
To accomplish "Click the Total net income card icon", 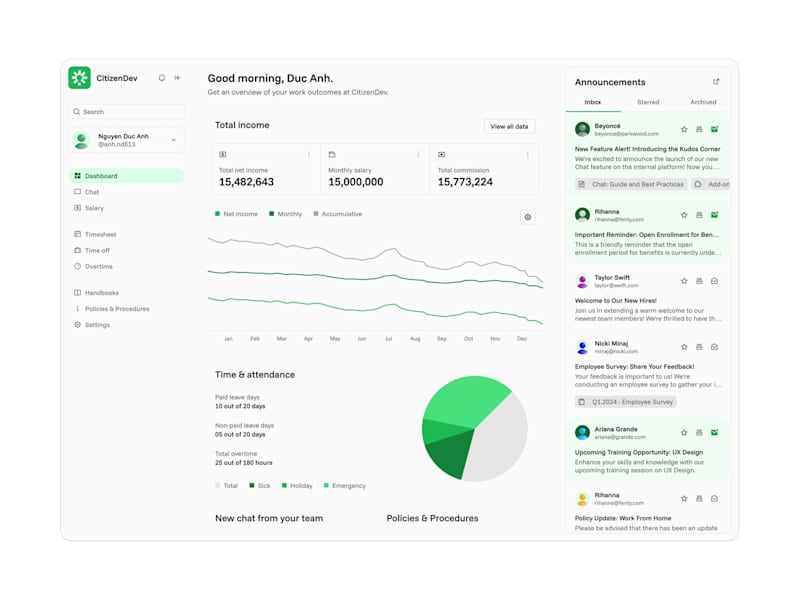I will point(222,155).
